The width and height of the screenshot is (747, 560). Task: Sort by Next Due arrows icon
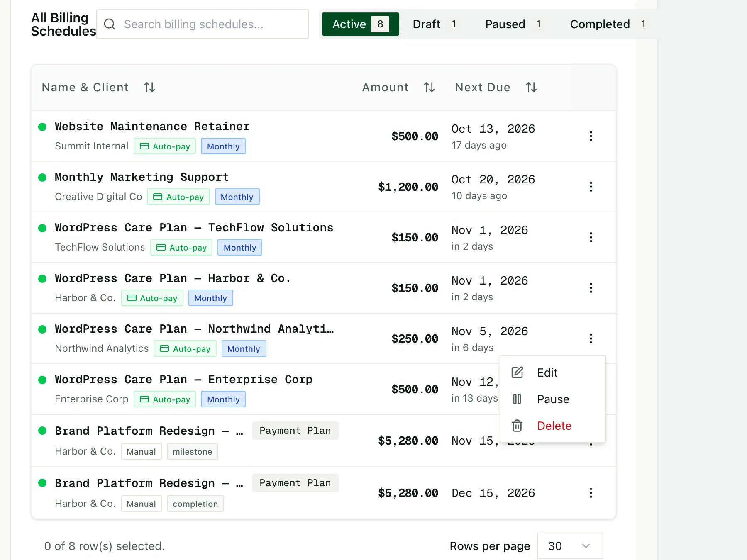pos(531,87)
